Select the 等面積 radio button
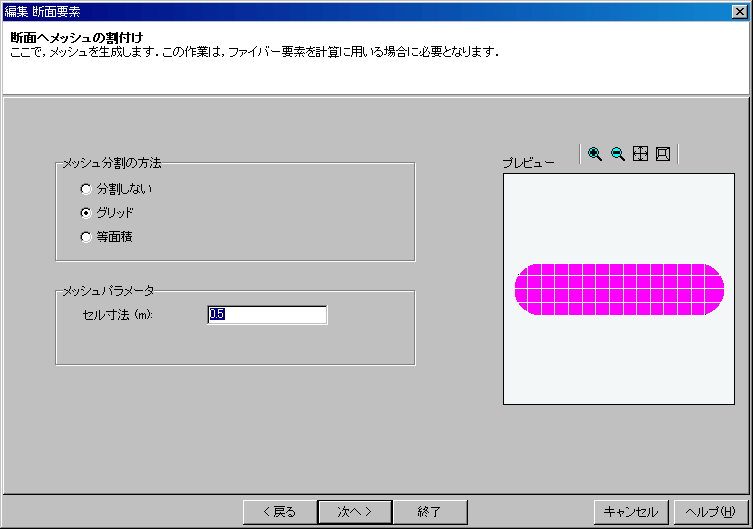 coord(86,237)
